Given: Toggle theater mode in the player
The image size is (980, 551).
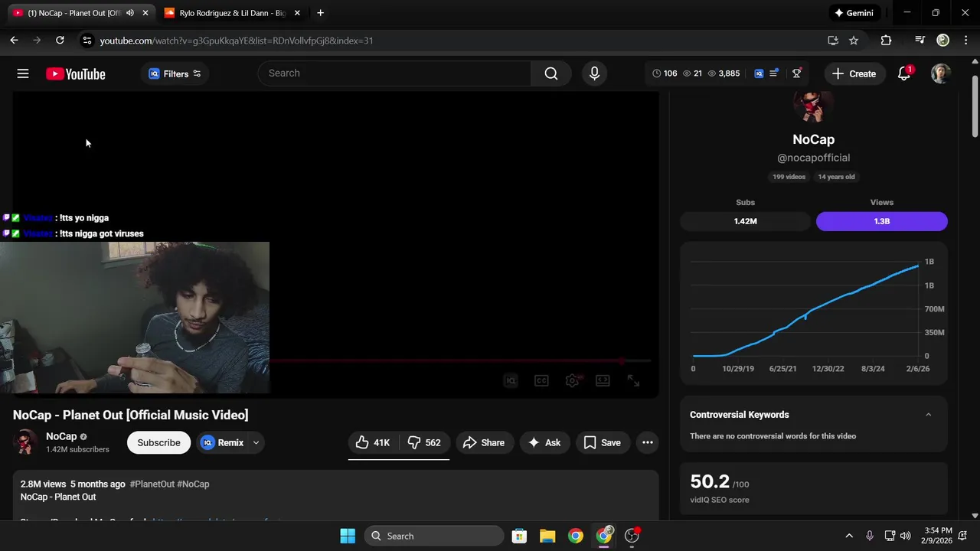Looking at the screenshot, I should pyautogui.click(x=603, y=380).
